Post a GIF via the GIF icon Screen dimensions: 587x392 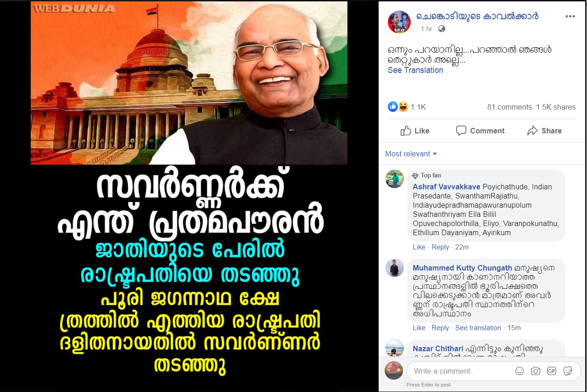coord(551,371)
